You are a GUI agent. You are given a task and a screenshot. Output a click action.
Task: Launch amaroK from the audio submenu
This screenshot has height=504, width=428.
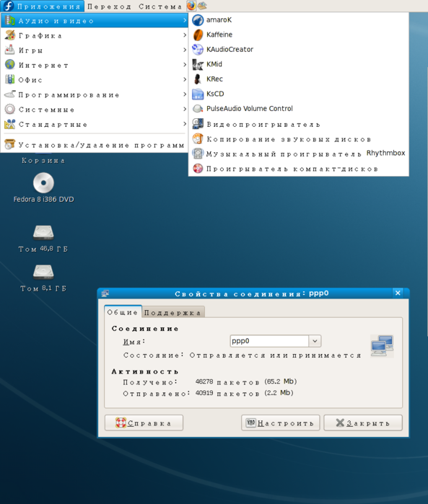(x=298, y=20)
